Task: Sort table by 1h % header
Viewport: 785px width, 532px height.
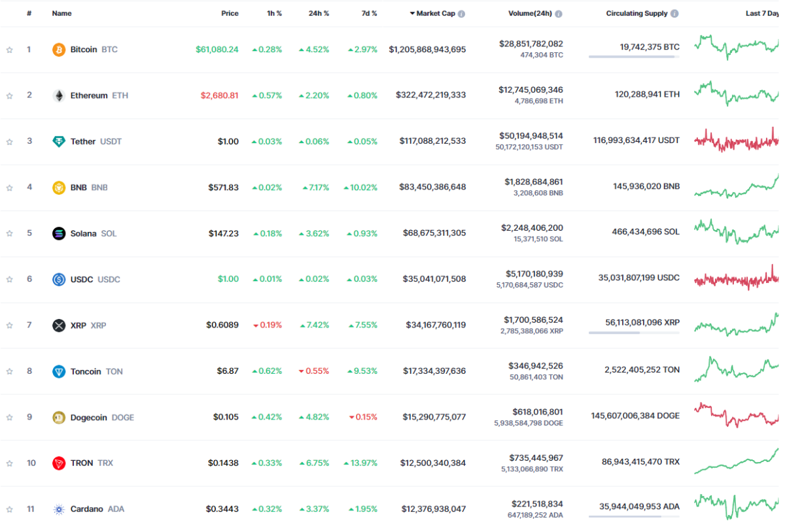Action: tap(273, 14)
